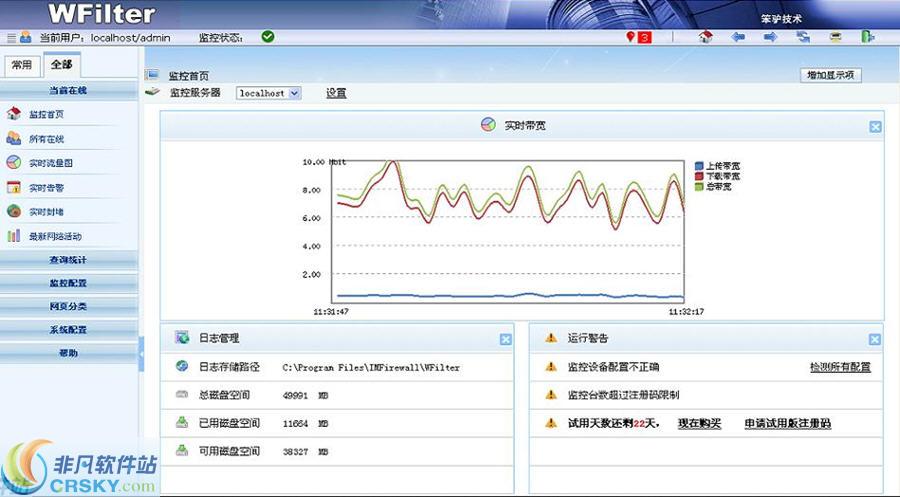The height and width of the screenshot is (497, 900).
Task: Expand the 系统配置 section
Action: (x=68, y=330)
